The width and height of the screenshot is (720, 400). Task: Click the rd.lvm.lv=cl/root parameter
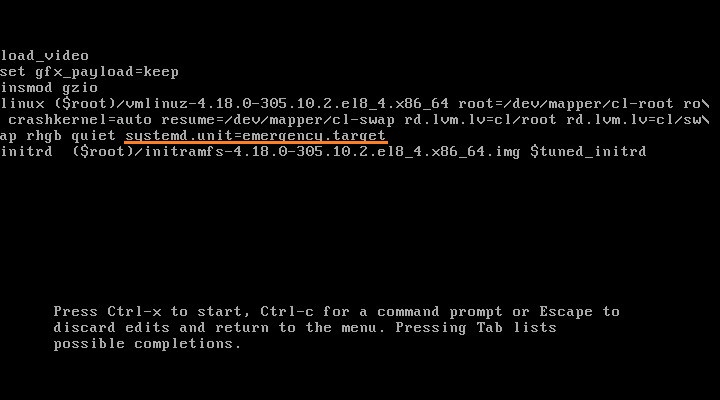[480, 120]
